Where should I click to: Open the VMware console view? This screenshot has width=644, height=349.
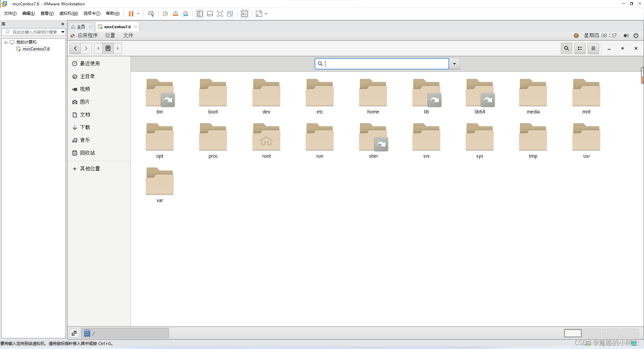[245, 14]
